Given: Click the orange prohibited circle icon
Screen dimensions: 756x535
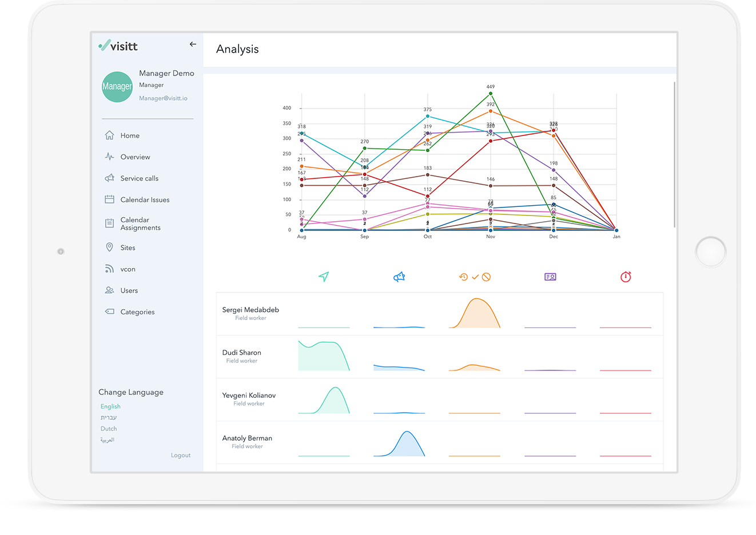Looking at the screenshot, I should click(x=486, y=277).
